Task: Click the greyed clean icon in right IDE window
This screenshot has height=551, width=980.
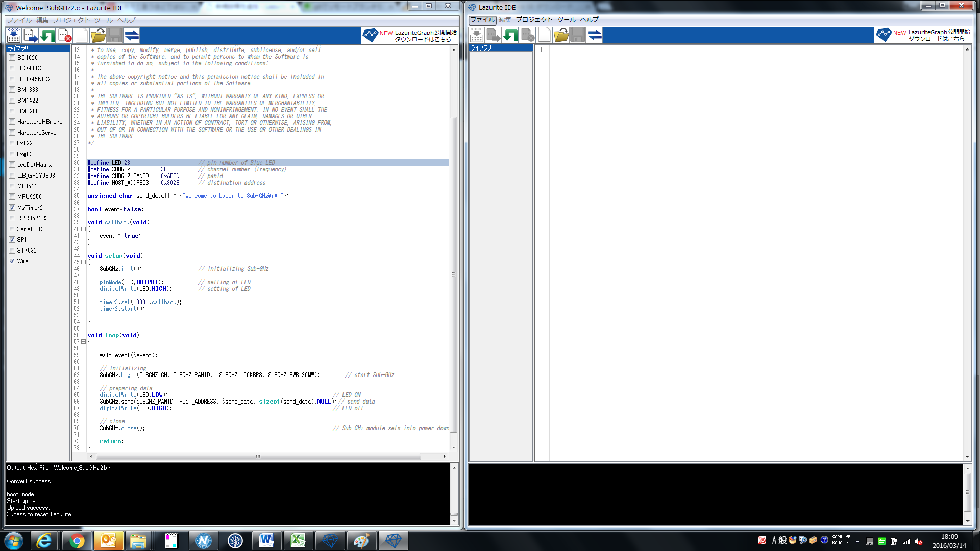Action: pyautogui.click(x=527, y=35)
